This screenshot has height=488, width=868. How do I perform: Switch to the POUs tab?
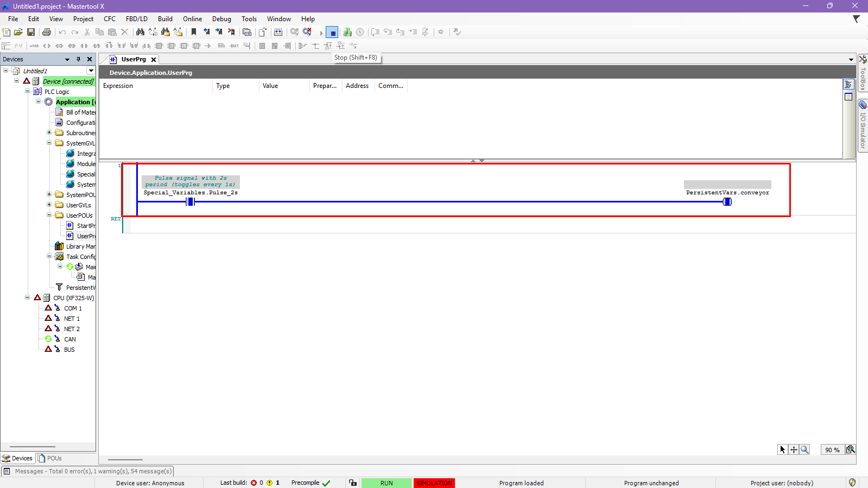tap(50, 458)
